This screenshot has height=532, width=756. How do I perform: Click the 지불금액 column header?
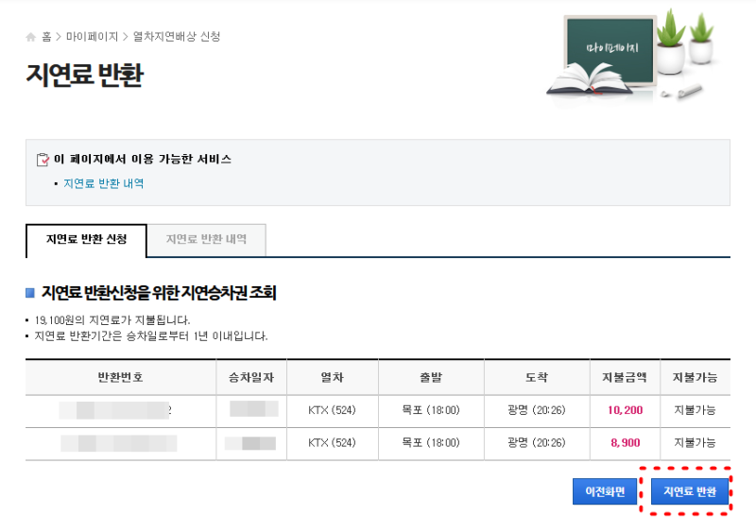click(x=625, y=378)
